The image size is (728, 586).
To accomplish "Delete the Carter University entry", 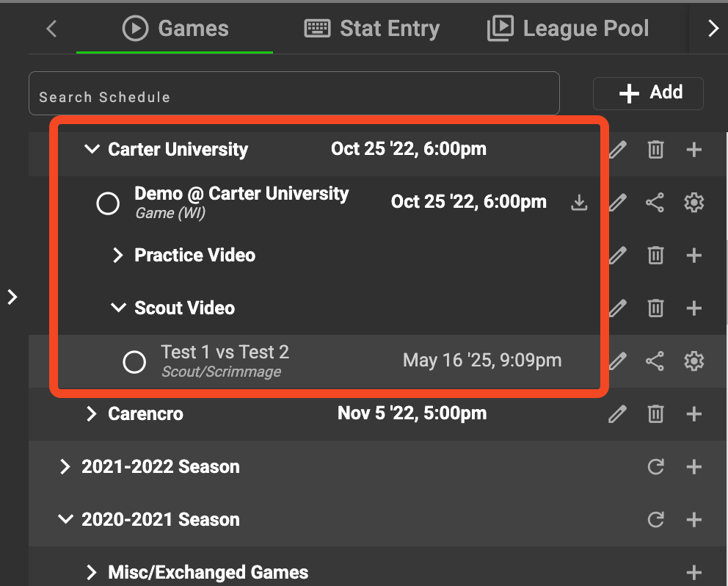I will tap(655, 150).
